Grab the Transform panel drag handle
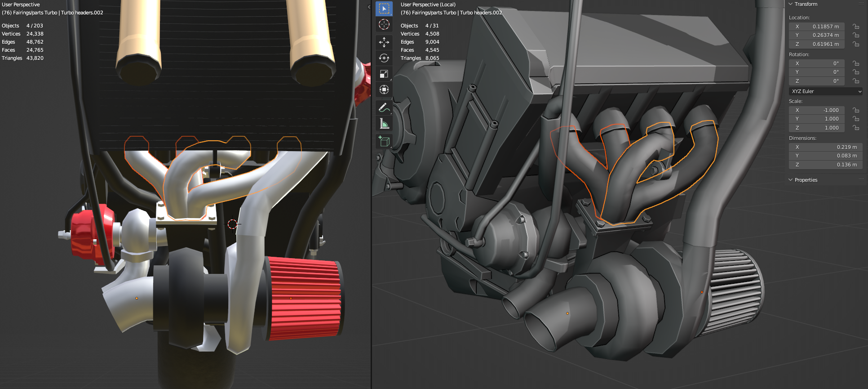Viewport: 868px width, 389px height. pos(861,4)
